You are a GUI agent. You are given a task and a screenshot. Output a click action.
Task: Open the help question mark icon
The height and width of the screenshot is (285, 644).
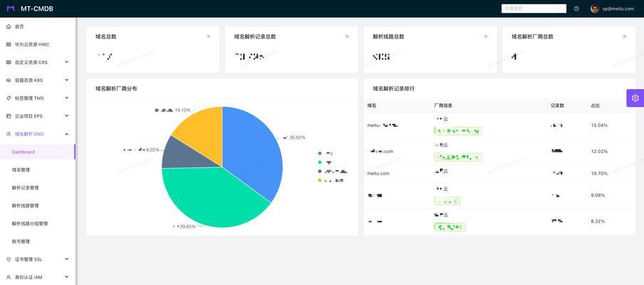point(576,9)
